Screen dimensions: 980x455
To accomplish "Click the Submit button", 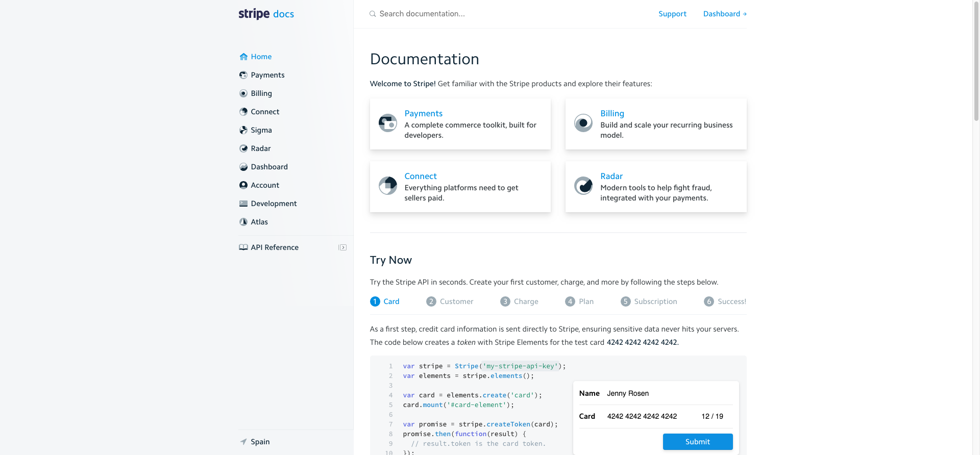I will [x=698, y=442].
